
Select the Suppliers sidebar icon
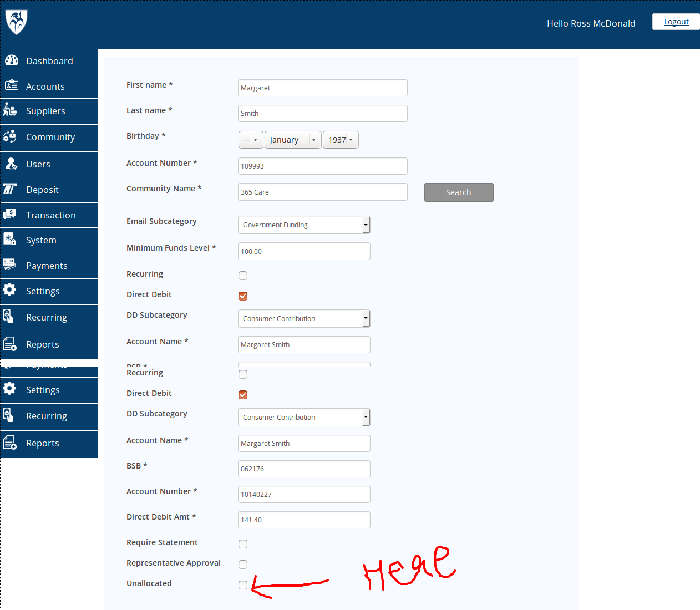10,110
